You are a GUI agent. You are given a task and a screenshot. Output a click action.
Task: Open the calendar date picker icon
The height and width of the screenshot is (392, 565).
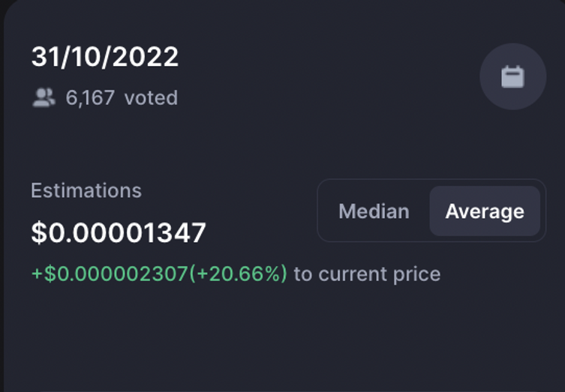[512, 76]
